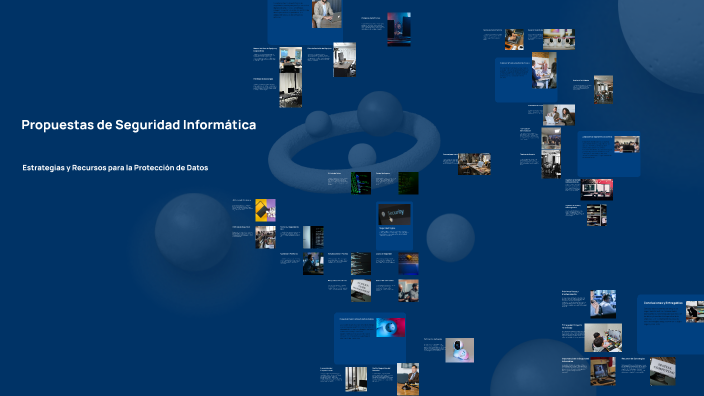This screenshot has width=704, height=396.
Task: Select photo of man watching monitors in dark
Action: point(313,264)
